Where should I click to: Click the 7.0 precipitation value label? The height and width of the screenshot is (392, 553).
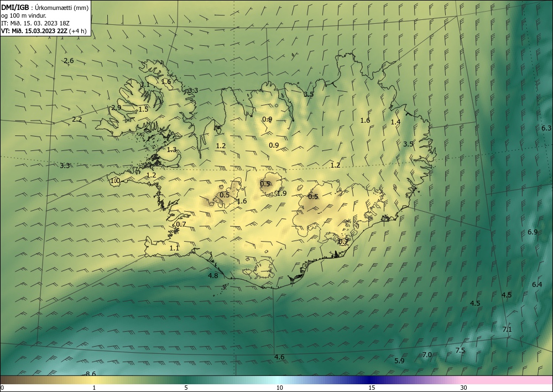(x=427, y=354)
